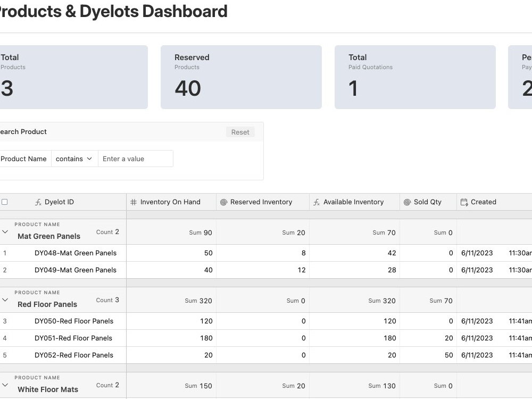Open row DY048-Mat Green Panels
The height and width of the screenshot is (399, 532).
(76, 253)
